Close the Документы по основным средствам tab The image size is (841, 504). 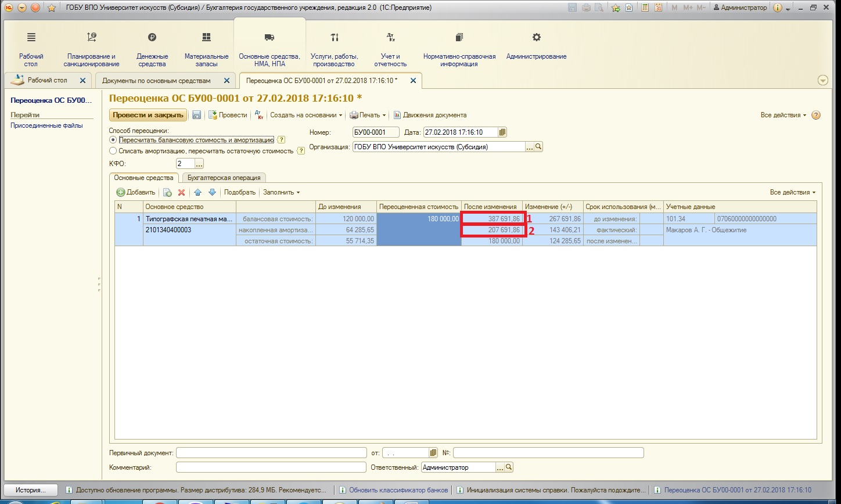click(x=227, y=81)
